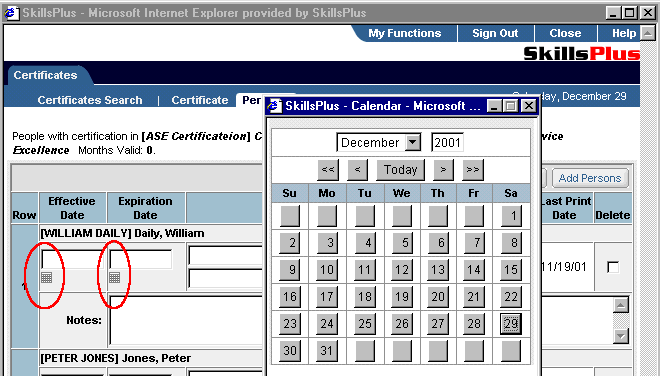The image size is (660, 376).
Task: Open calendar icon under Effective Date field
Action: 47,277
